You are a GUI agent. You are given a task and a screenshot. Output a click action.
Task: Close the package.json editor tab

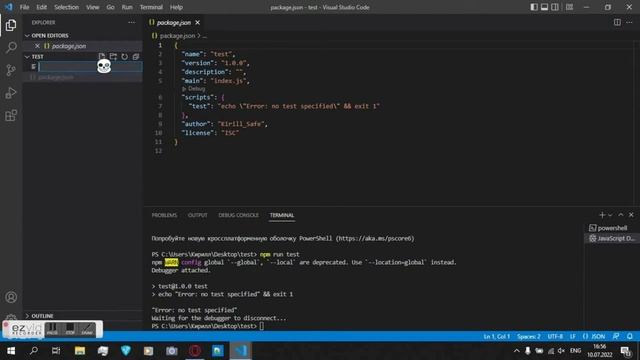[198, 22]
